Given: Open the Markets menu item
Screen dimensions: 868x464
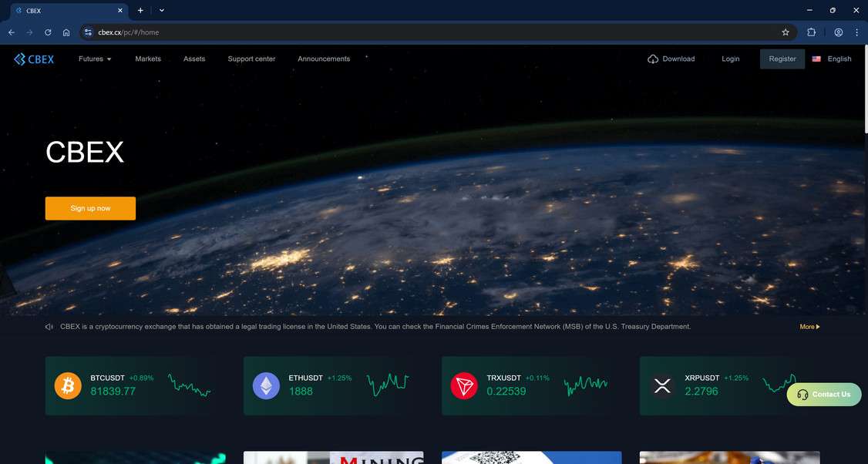Looking at the screenshot, I should tap(148, 59).
